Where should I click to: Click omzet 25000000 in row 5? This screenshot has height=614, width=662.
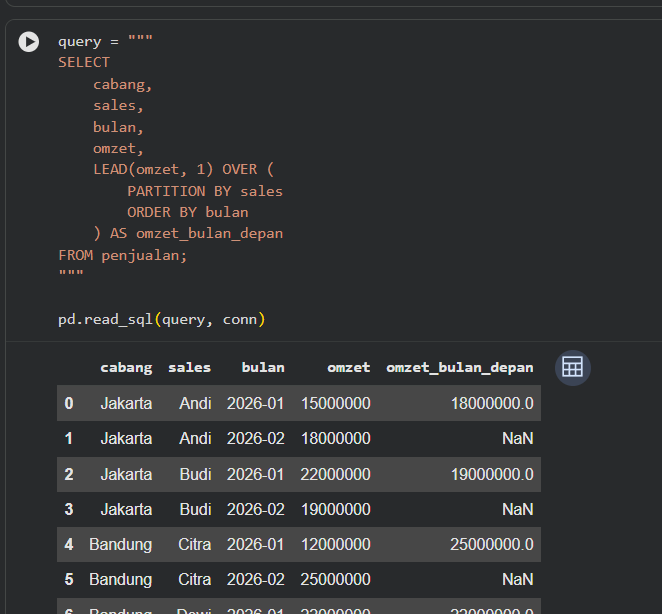(336, 579)
